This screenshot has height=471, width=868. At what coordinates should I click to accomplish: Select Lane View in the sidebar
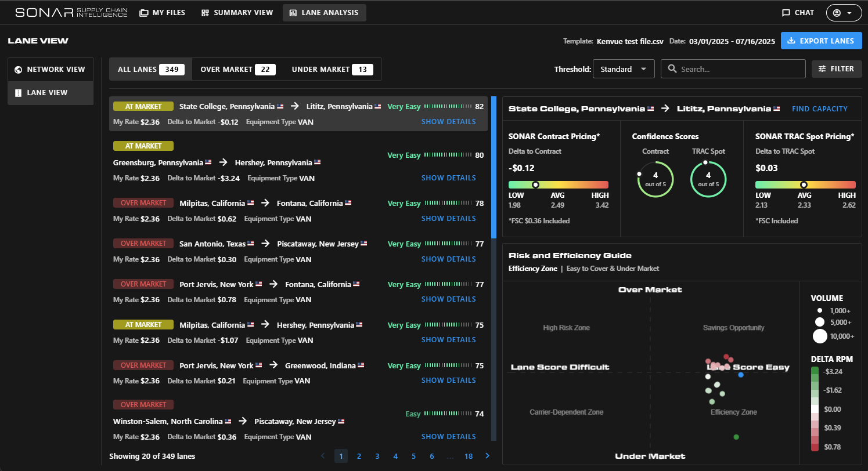[51, 92]
